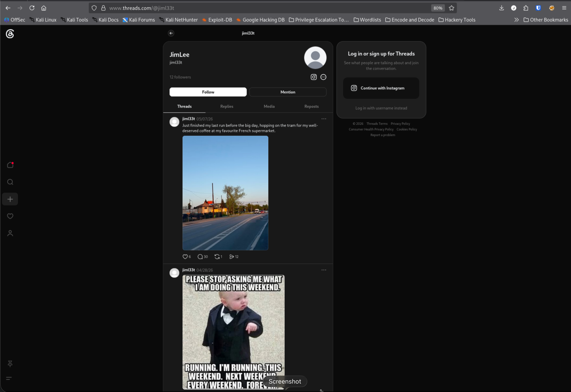Open the activity heart sidebar icon
The image size is (571, 392).
pos(10,216)
